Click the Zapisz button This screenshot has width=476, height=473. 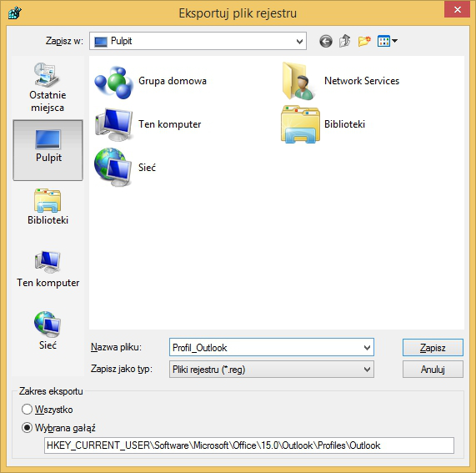pos(433,348)
